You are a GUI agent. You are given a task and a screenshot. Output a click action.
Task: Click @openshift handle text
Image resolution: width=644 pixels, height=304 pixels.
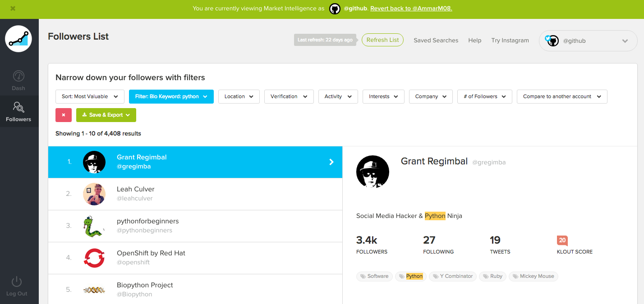click(133, 262)
